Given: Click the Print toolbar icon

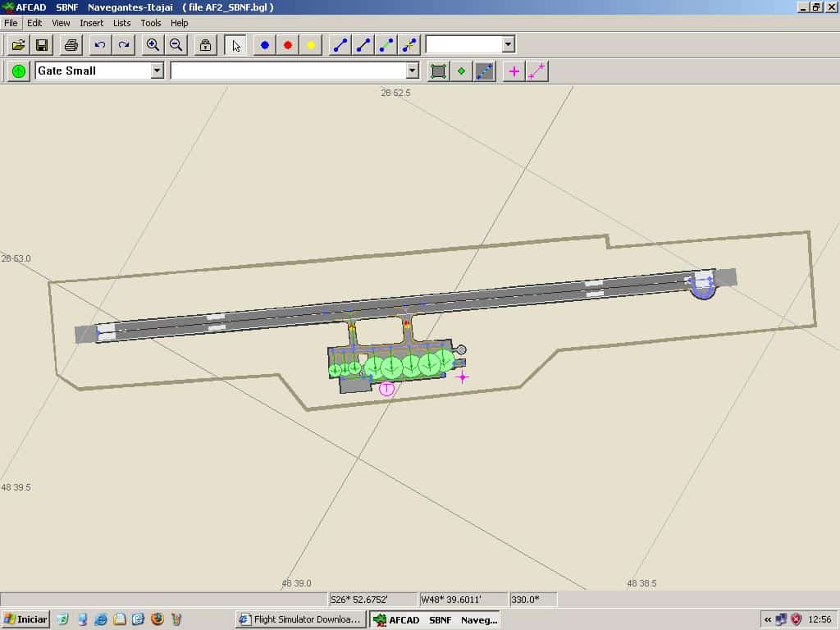Looking at the screenshot, I should [x=71, y=45].
